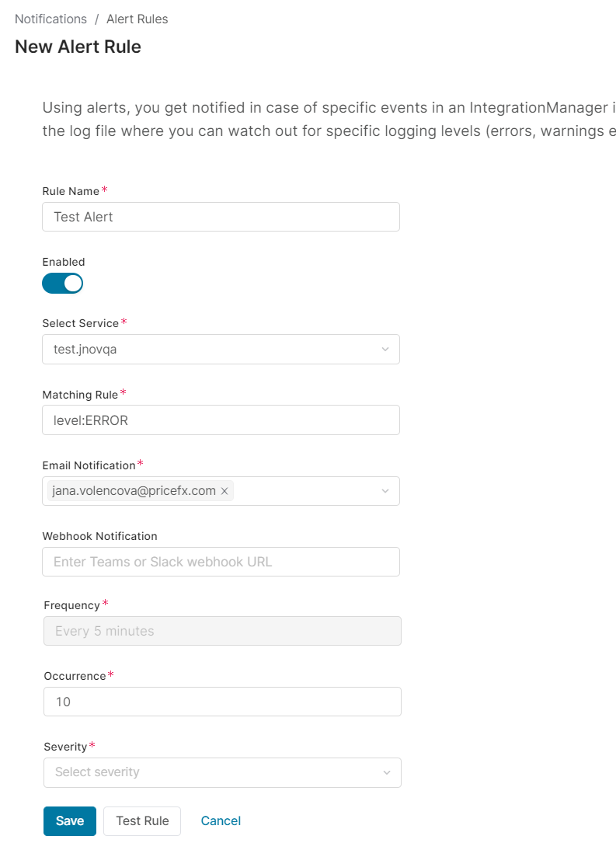
Task: Click the Enabled label text
Action: point(64,262)
